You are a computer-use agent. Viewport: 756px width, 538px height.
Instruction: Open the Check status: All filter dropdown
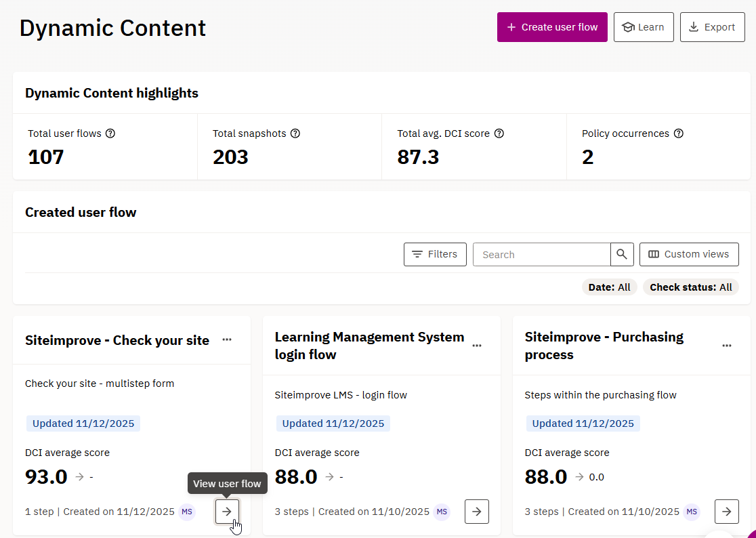tap(690, 287)
